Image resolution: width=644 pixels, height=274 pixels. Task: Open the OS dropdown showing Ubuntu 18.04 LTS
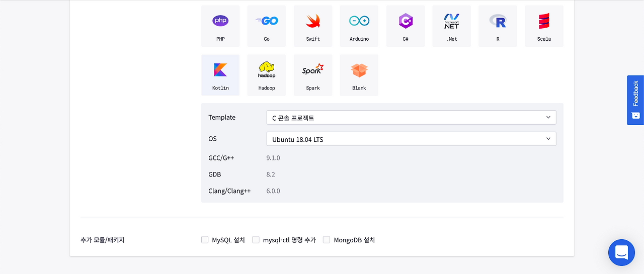click(411, 139)
